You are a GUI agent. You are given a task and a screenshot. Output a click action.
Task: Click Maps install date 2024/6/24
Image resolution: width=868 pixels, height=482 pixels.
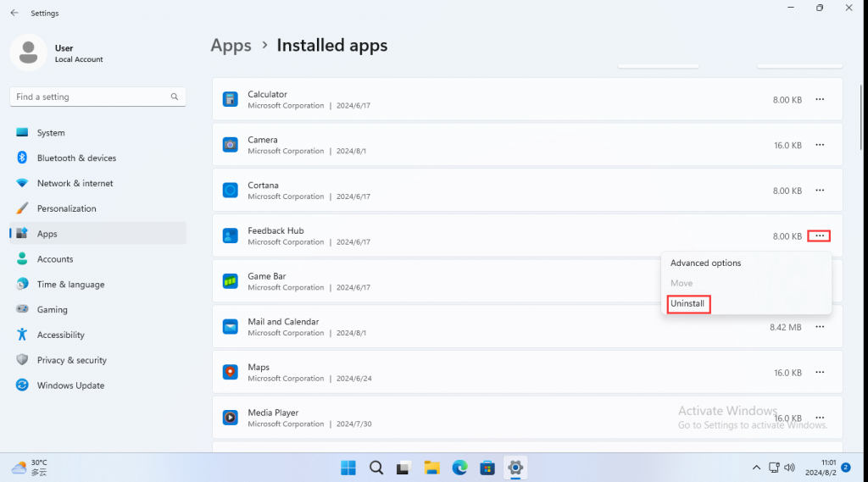click(353, 379)
